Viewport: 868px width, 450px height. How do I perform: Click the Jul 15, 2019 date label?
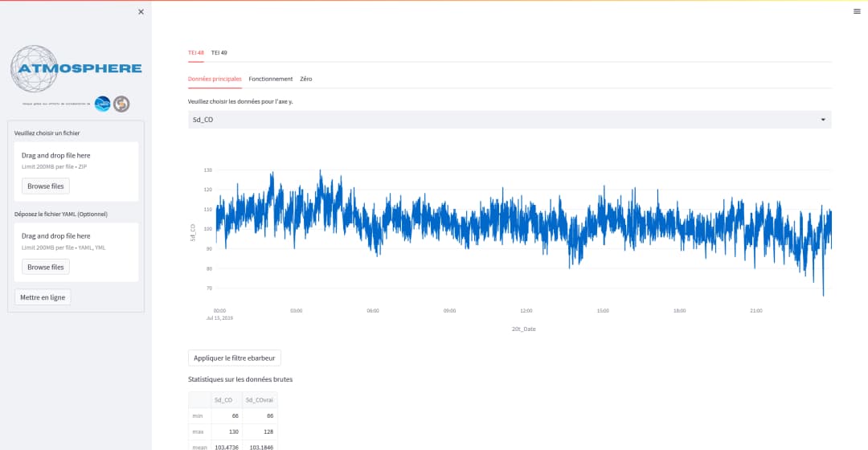219,318
